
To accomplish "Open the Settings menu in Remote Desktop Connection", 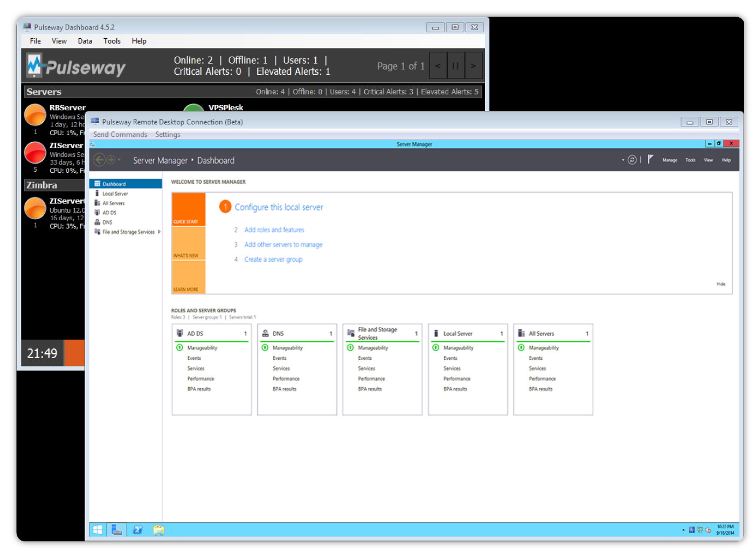I will pyautogui.click(x=168, y=135).
